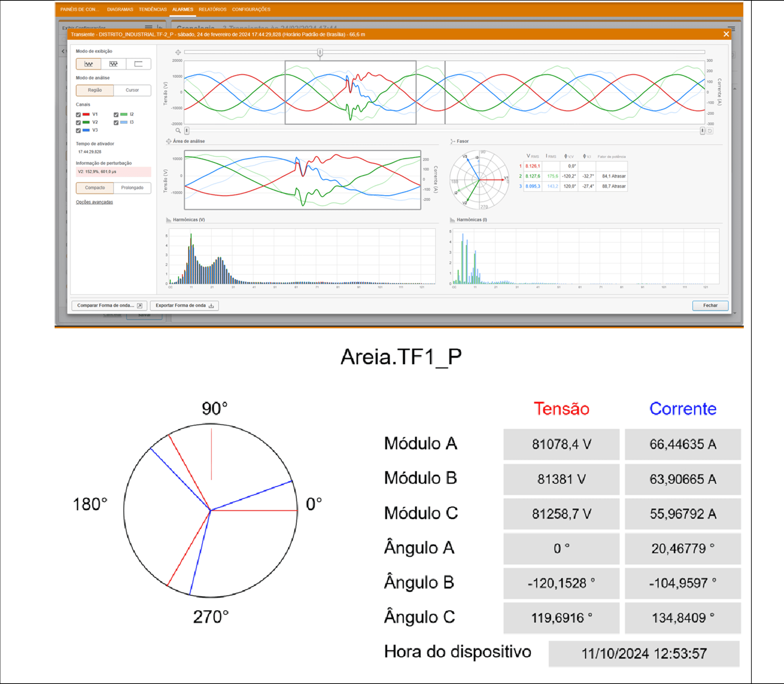Screen dimensions: 784x684
Task: Select Região analysis mode
Action: 95,91
